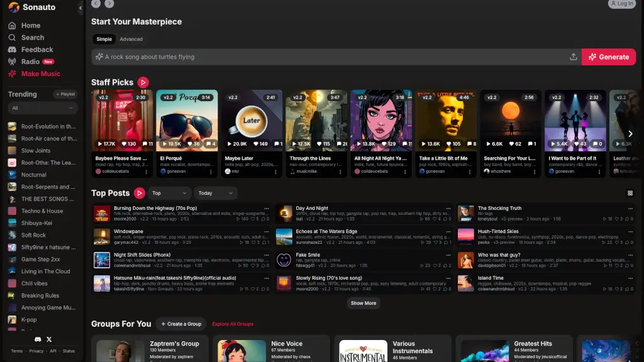The width and height of the screenshot is (644, 362).
Task: Open the El Porqué song thumbnail
Action: [x=187, y=121]
